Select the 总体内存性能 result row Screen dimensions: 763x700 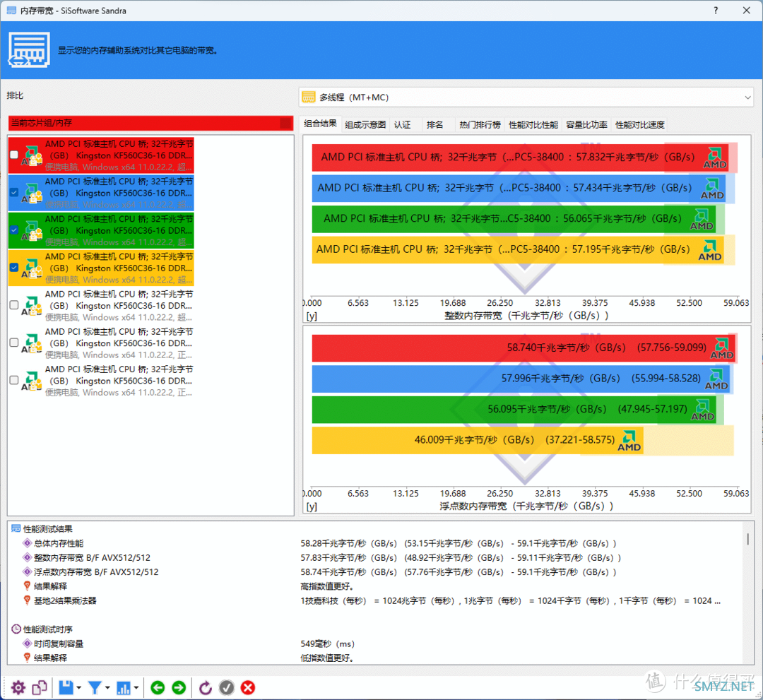coord(374,543)
